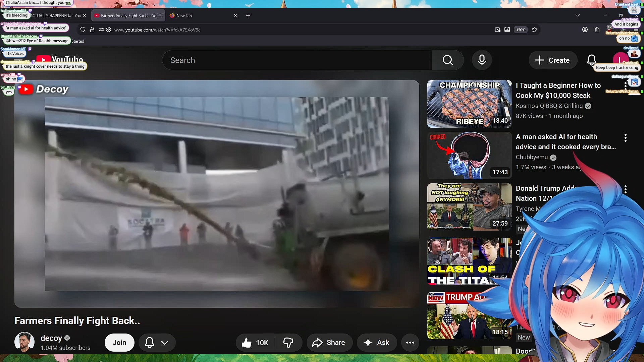The width and height of the screenshot is (644, 362).
Task: Bookmark page with star icon
Action: [x=534, y=30]
